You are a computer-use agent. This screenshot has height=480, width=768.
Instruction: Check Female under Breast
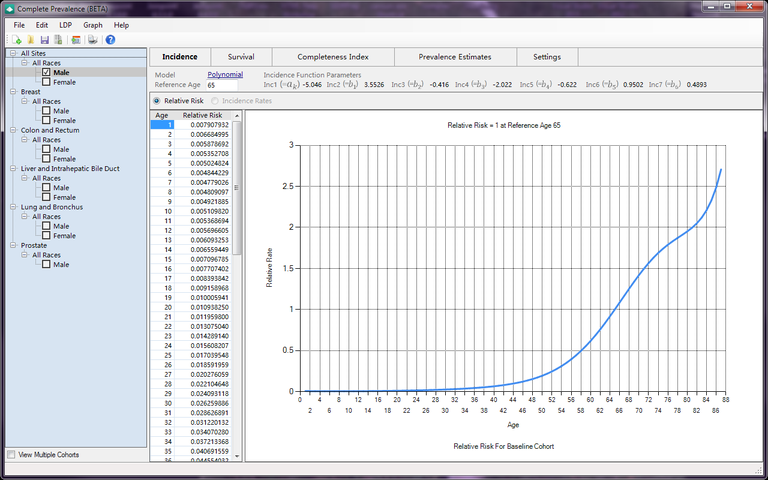(47, 120)
